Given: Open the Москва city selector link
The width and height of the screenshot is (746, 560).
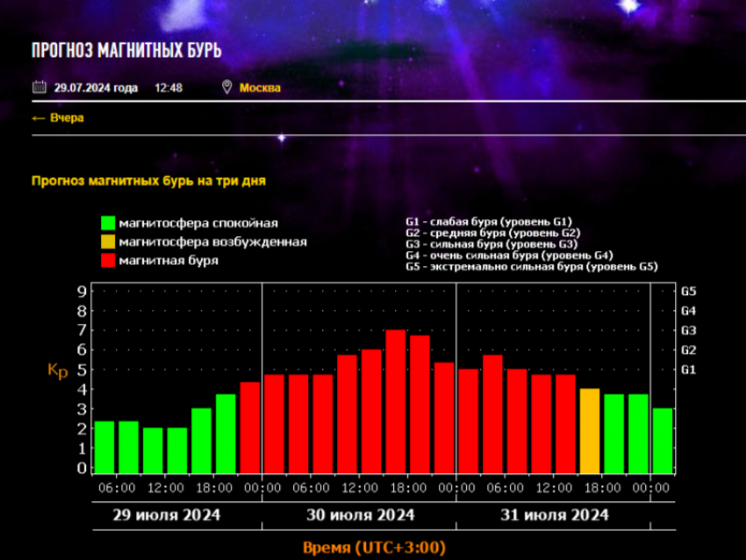Looking at the screenshot, I should tap(260, 88).
